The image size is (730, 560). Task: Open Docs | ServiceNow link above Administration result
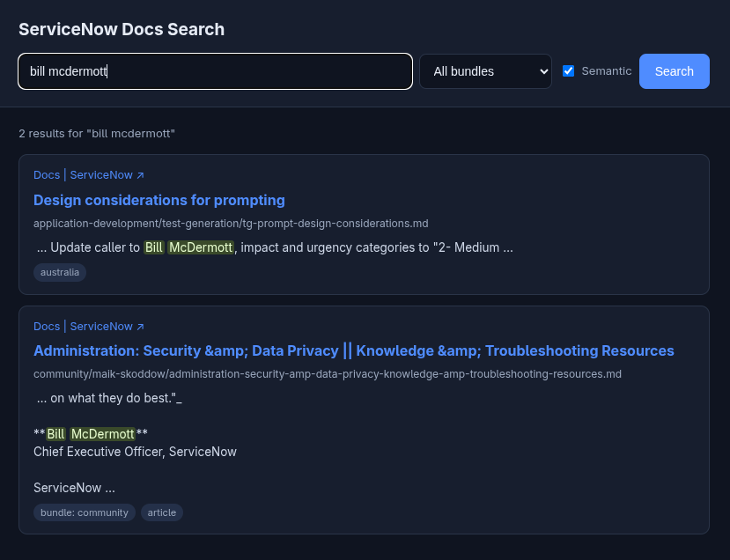88,327
